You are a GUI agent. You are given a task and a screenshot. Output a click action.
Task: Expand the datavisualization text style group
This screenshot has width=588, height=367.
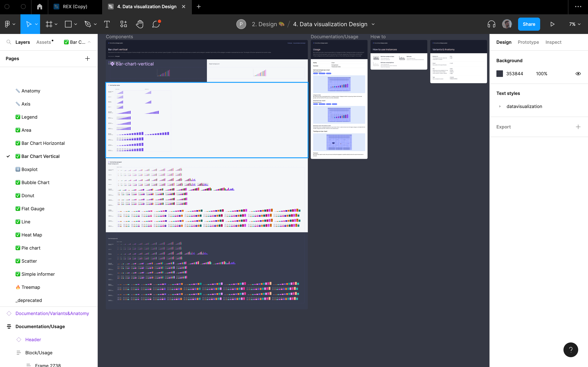500,106
